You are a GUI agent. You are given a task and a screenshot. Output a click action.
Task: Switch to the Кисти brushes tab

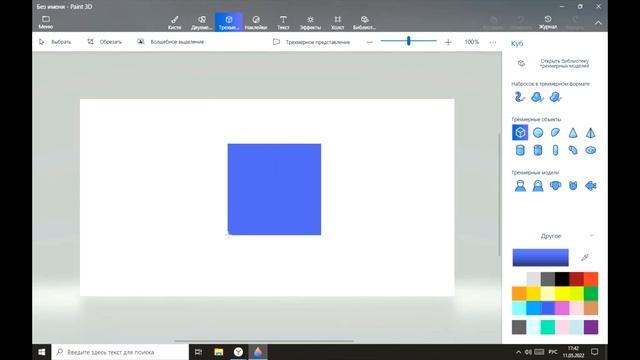175,22
